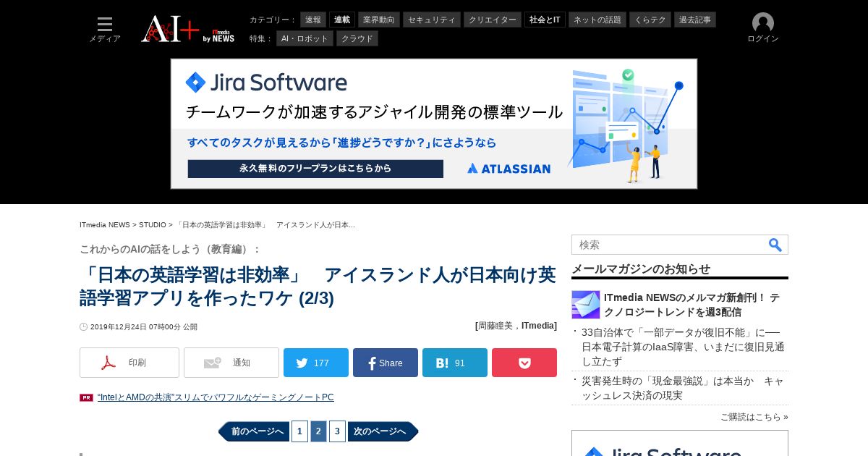Open the 速報 category
The image size is (868, 456).
click(x=313, y=20)
